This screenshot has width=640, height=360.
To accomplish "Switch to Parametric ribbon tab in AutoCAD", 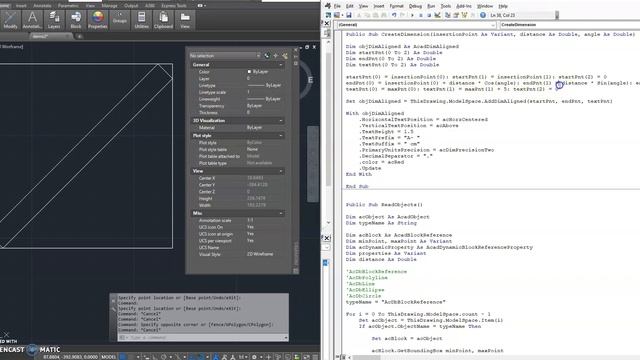I will 68,6.
